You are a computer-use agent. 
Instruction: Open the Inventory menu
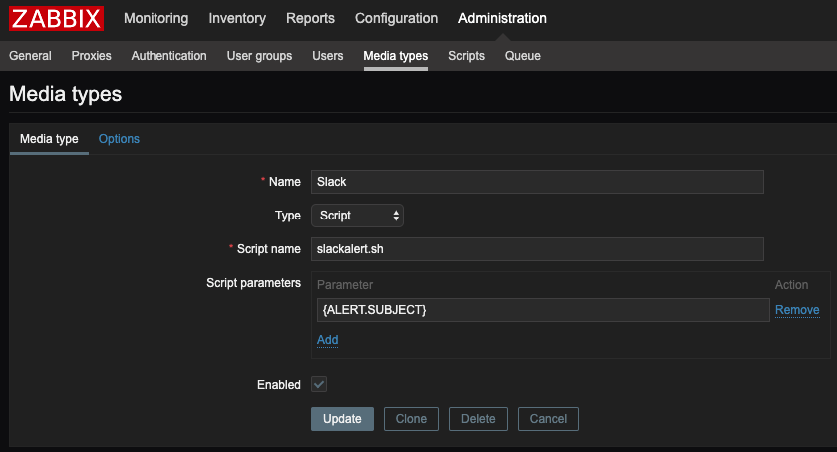[237, 18]
